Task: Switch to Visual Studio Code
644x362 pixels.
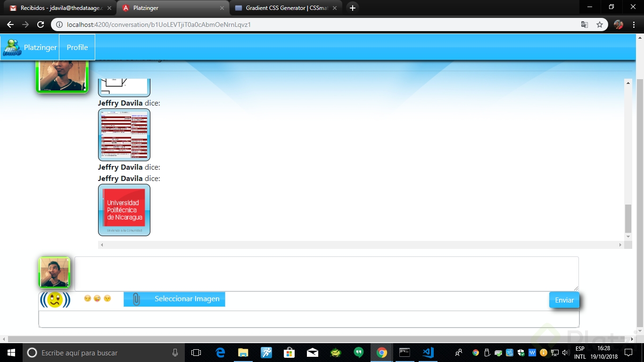Action: tap(428, 353)
